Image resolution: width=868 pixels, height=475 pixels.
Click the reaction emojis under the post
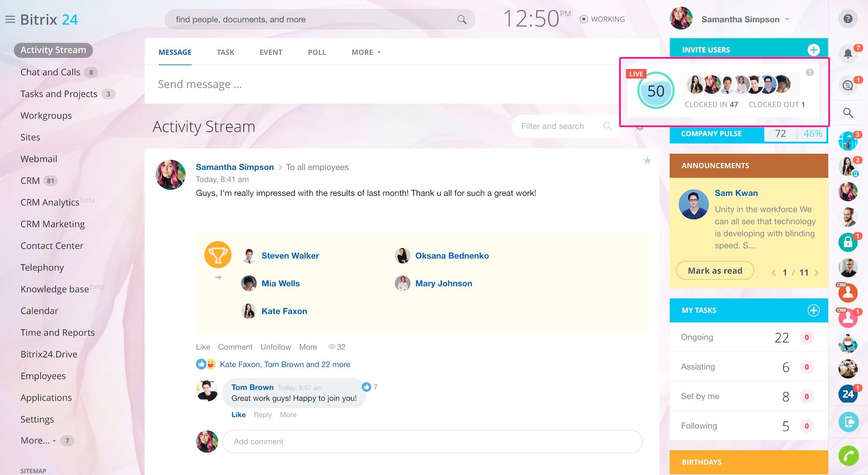click(x=206, y=364)
